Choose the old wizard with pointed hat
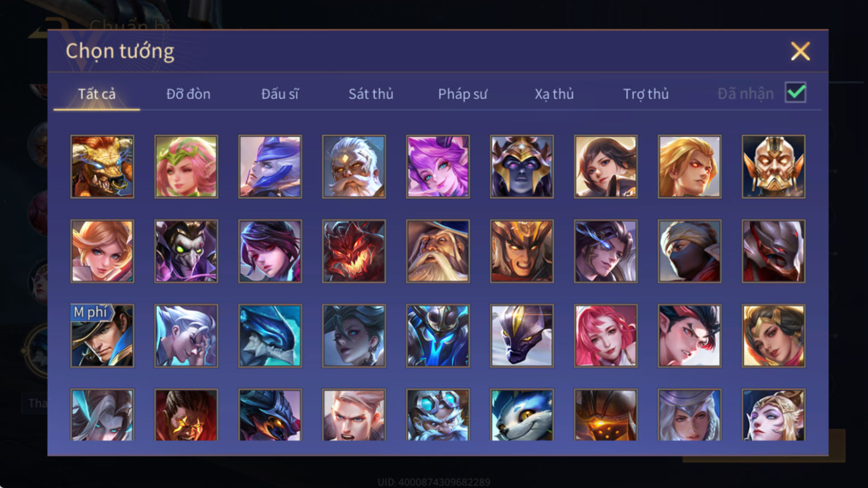Viewport: 868px width, 488px height. tap(438, 251)
